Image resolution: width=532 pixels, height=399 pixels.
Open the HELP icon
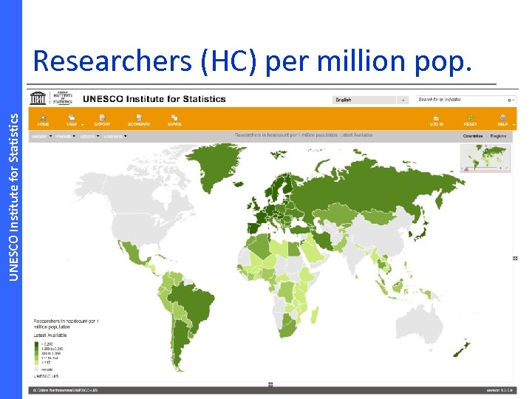click(x=502, y=117)
